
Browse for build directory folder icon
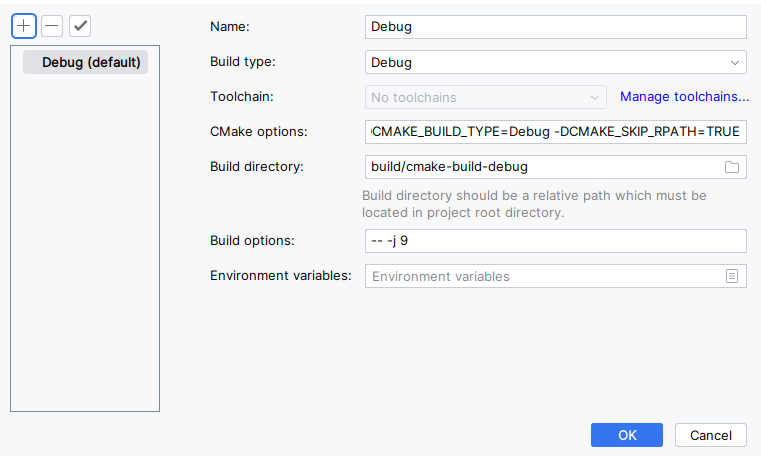731,167
